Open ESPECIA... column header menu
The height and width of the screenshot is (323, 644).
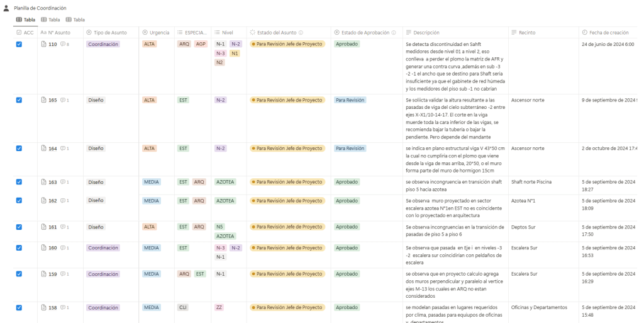(x=192, y=33)
